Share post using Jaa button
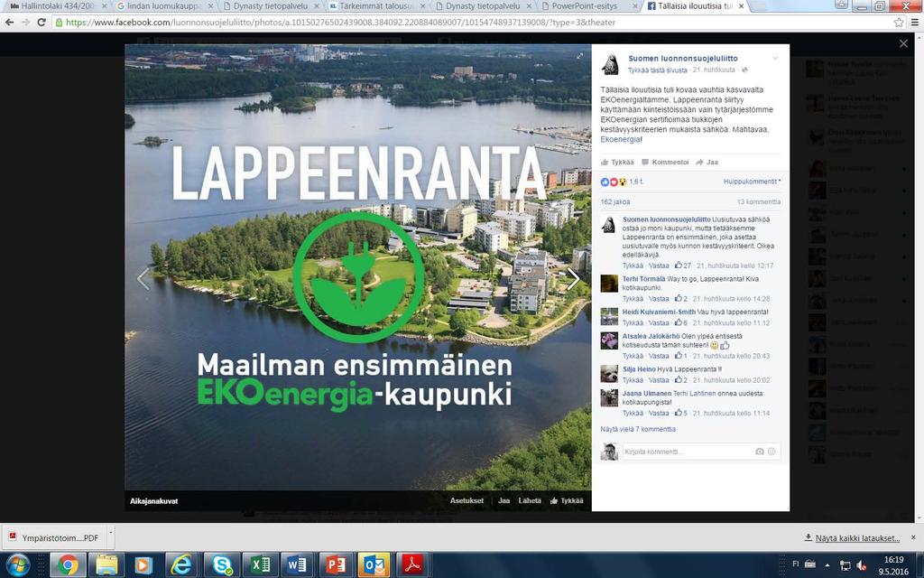924x578 pixels. pos(707,163)
